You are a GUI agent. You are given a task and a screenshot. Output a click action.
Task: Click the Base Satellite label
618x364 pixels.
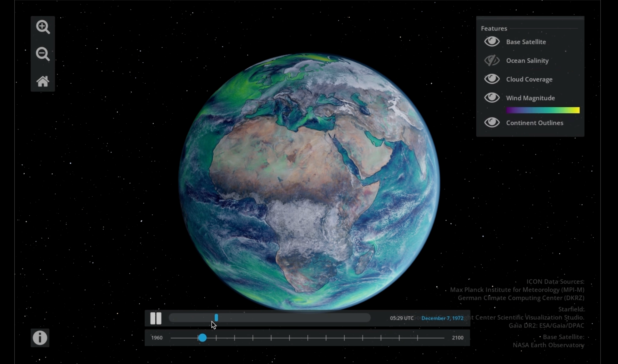coord(526,42)
